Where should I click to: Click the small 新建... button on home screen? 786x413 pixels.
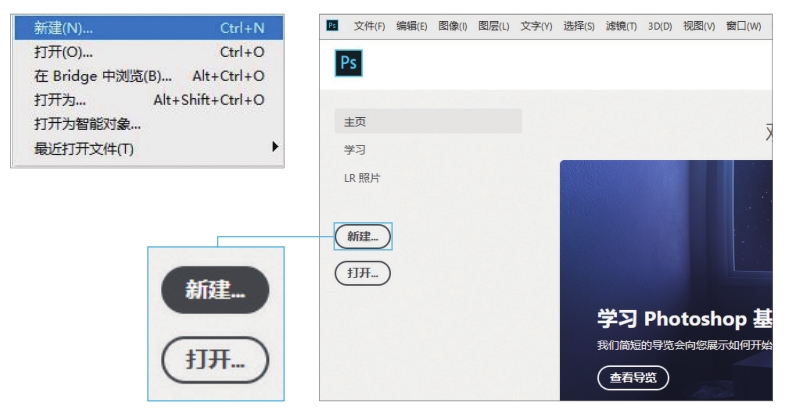[362, 236]
